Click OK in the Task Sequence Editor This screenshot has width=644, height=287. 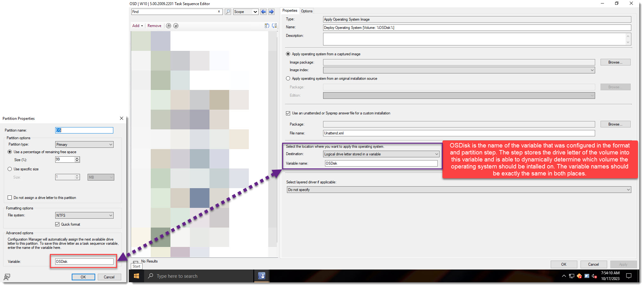click(x=564, y=264)
